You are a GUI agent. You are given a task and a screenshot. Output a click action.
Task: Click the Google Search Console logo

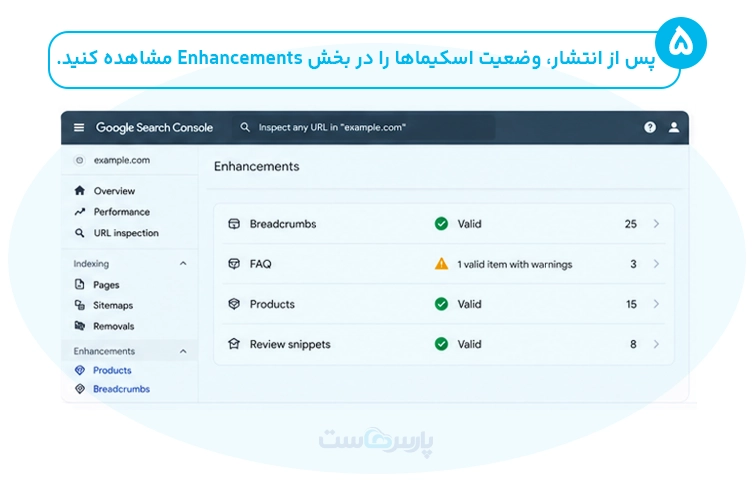(154, 128)
